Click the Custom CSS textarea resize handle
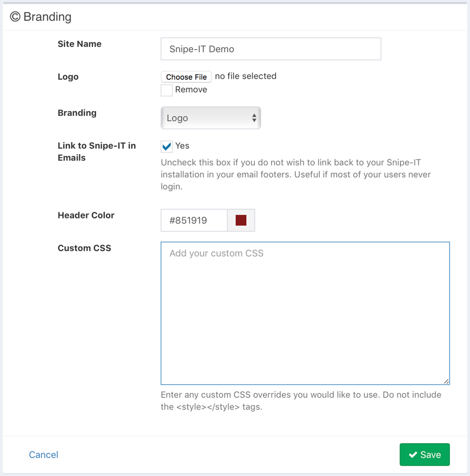Viewport: 470px width, 476px height. click(446, 381)
